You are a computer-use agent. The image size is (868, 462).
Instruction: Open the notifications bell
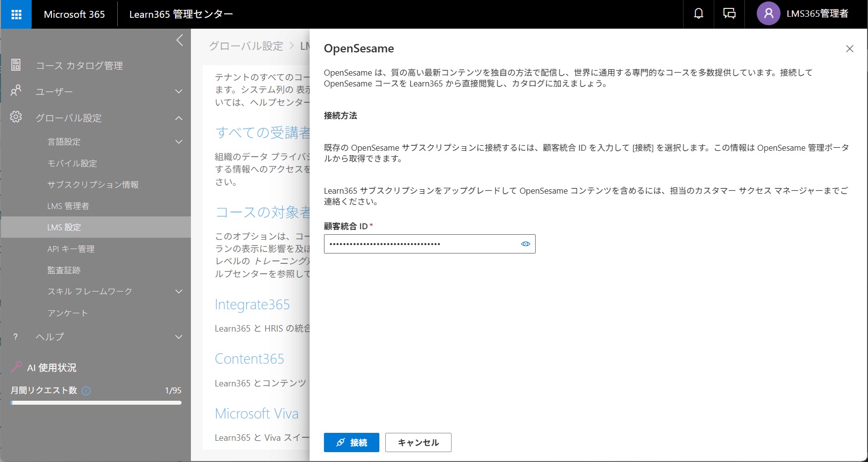698,14
